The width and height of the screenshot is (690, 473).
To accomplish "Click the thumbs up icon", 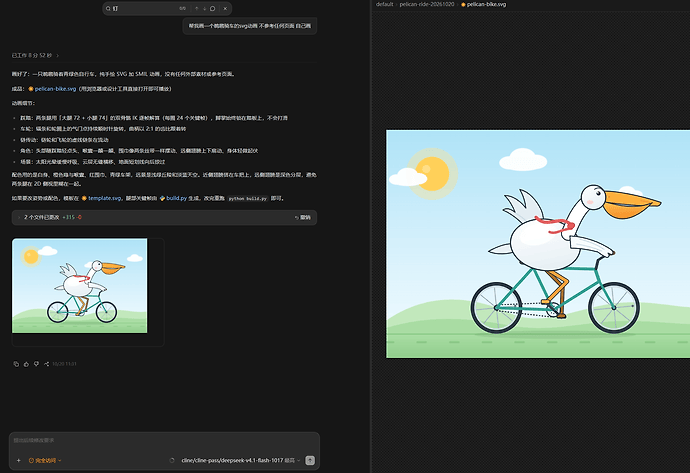I will click(x=26, y=364).
